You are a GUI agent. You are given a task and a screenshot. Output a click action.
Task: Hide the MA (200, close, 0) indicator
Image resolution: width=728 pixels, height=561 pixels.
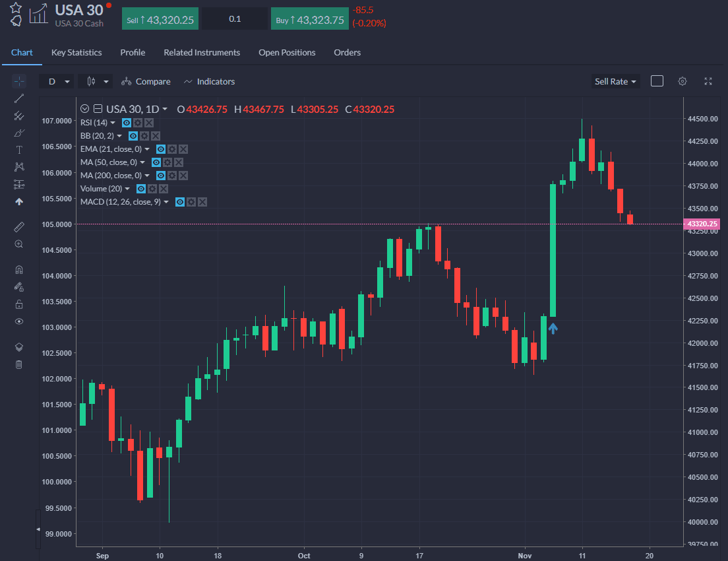[160, 175]
